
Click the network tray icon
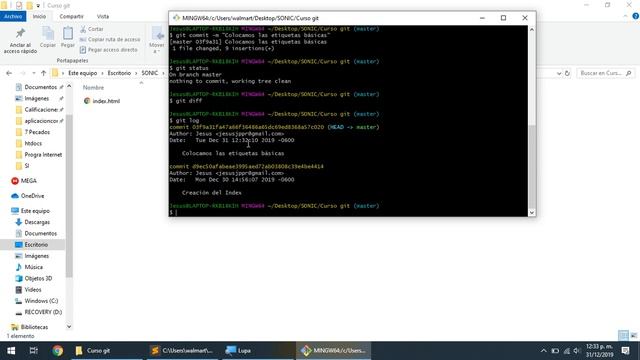tap(567, 351)
